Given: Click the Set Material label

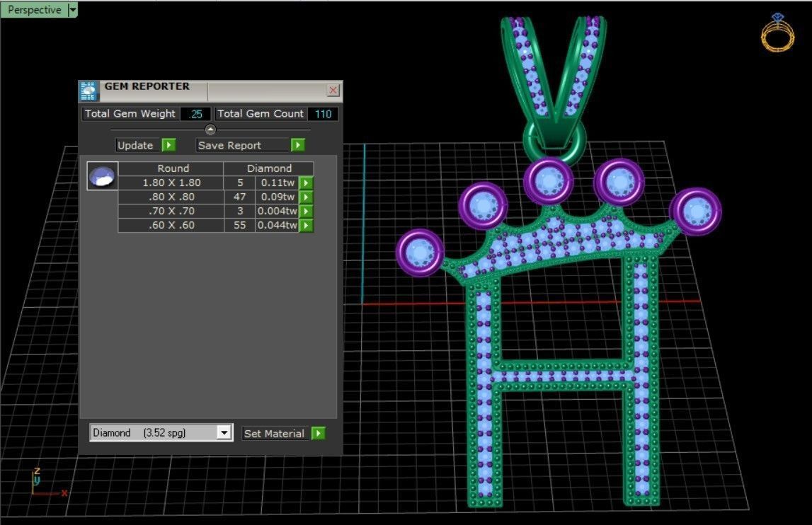Looking at the screenshot, I should [x=274, y=433].
